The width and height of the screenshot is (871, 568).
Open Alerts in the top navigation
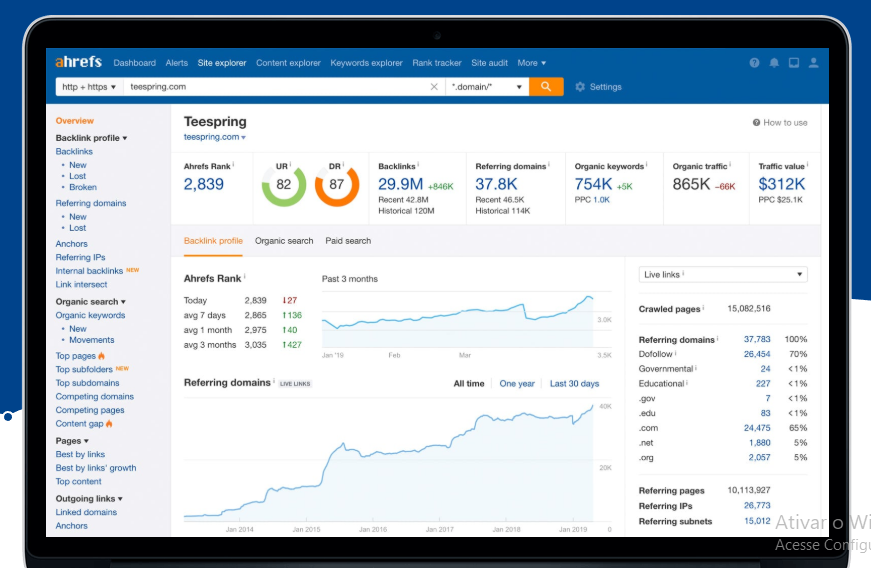(x=177, y=63)
